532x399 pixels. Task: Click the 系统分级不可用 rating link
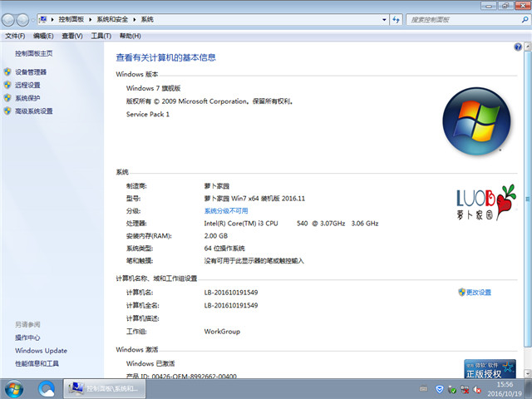point(226,210)
